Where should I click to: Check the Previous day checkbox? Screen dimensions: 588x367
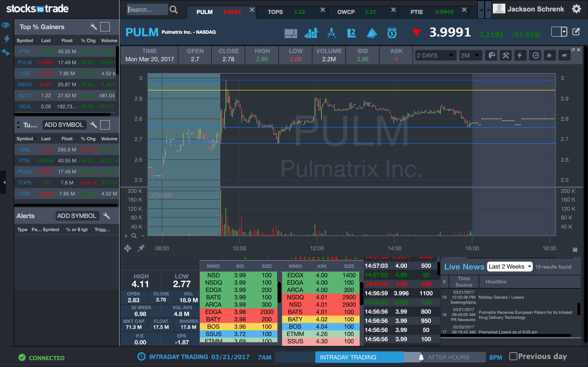(x=513, y=356)
